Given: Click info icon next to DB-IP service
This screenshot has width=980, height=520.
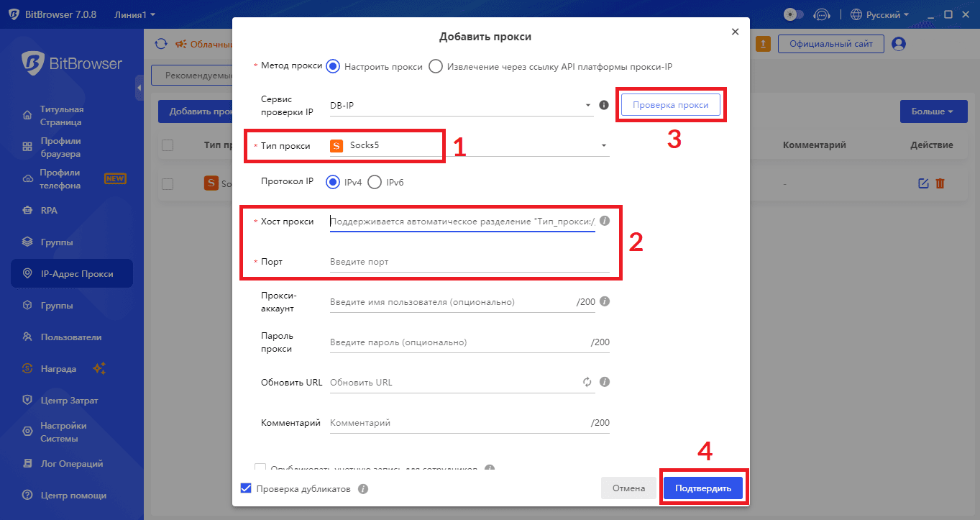Looking at the screenshot, I should 604,105.
